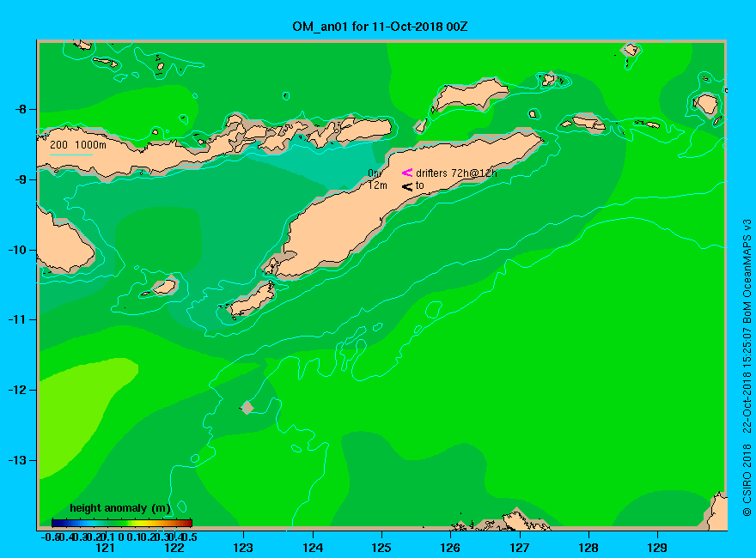Click the longitude axis label 125

[381, 548]
